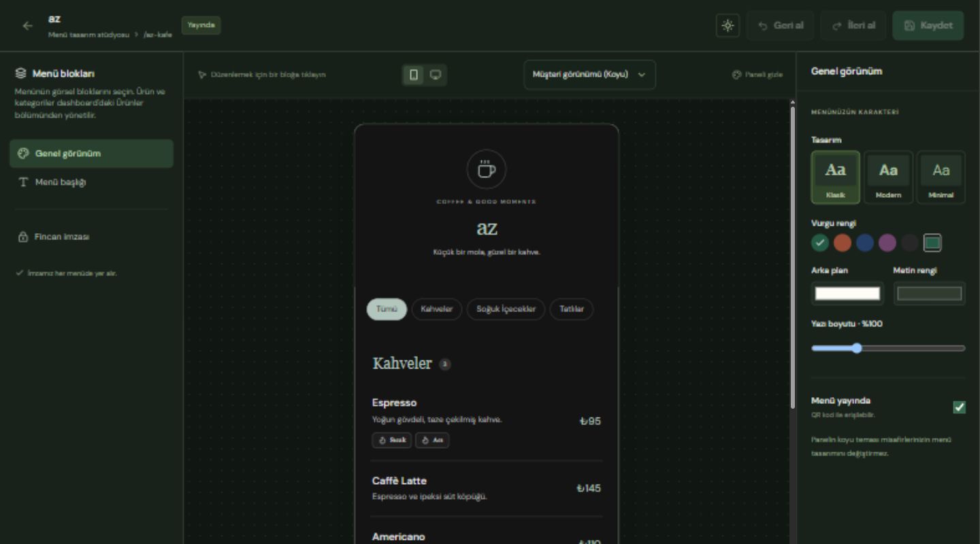
Task: Switch to desktop preview icon
Action: 436,75
